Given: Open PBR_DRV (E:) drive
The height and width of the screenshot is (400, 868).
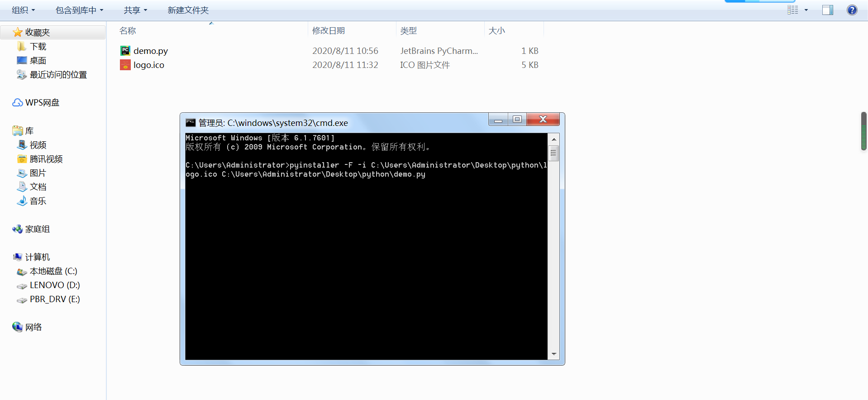Looking at the screenshot, I should pos(55,299).
